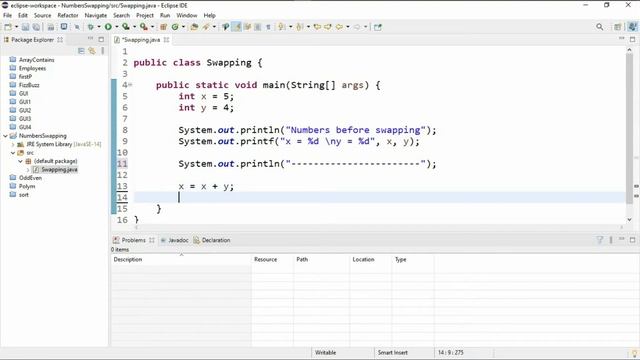Open the Navigate menu
Image resolution: width=640 pixels, height=360 pixels.
pos(96,15)
